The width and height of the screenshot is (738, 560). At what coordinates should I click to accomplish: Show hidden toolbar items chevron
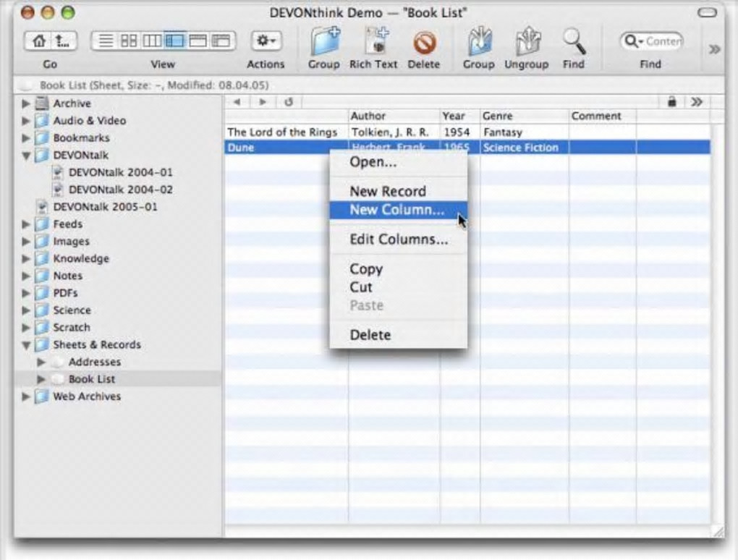(x=714, y=49)
